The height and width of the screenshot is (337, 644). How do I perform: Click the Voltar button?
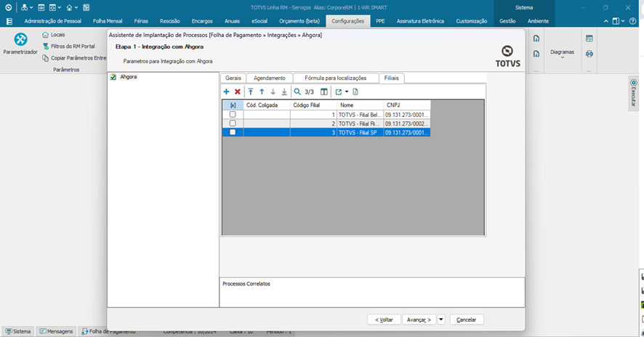click(x=384, y=320)
